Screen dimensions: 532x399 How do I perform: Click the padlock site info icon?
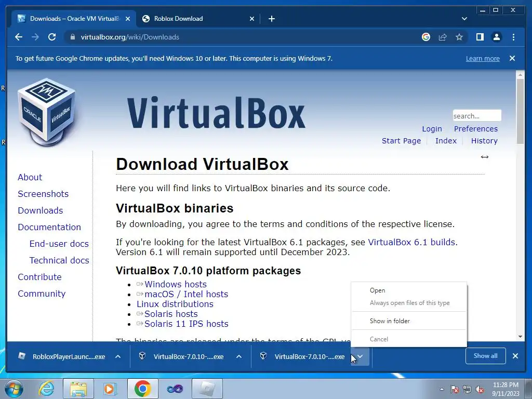point(72,37)
